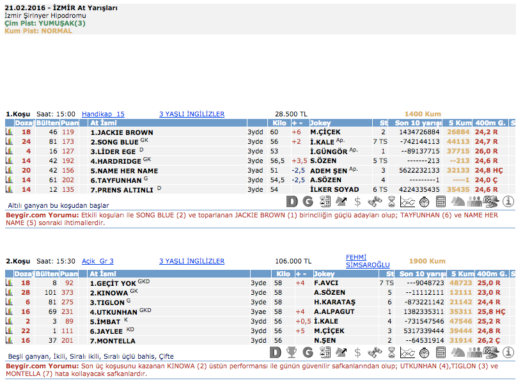Screen dimensions: 532x392
Task: Click the 'Puan' column header in race 1
Action: tap(69, 123)
